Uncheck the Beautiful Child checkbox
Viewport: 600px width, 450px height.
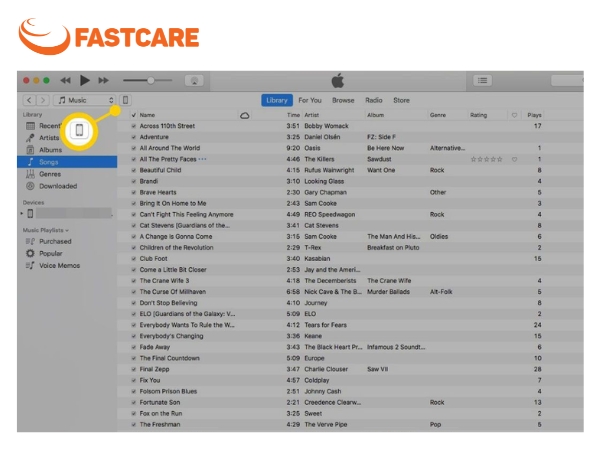(134, 170)
